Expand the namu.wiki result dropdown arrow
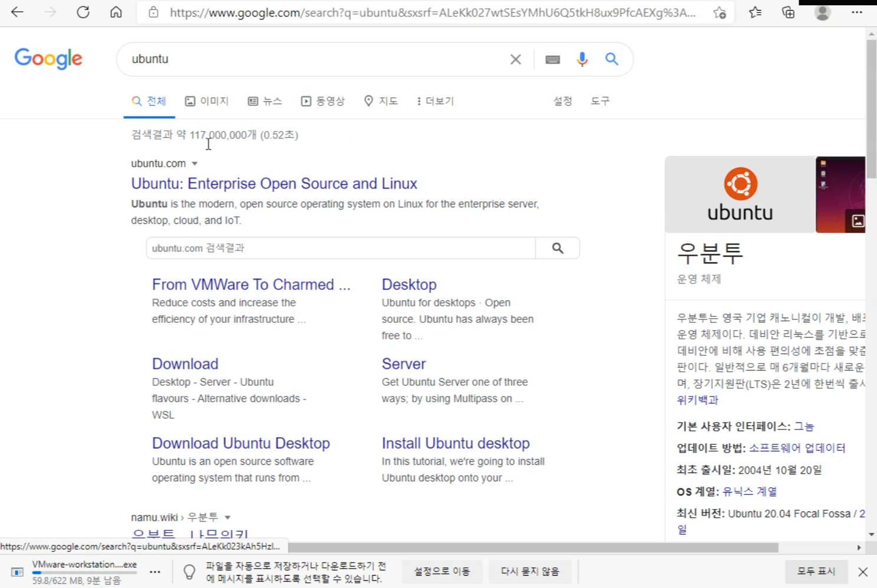Screen dimensions: 877x588 (x=228, y=517)
